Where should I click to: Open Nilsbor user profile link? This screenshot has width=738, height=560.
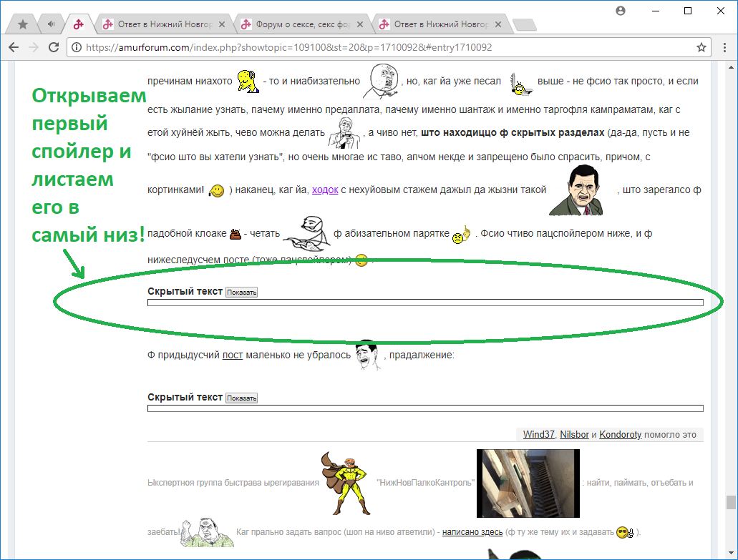click(574, 434)
